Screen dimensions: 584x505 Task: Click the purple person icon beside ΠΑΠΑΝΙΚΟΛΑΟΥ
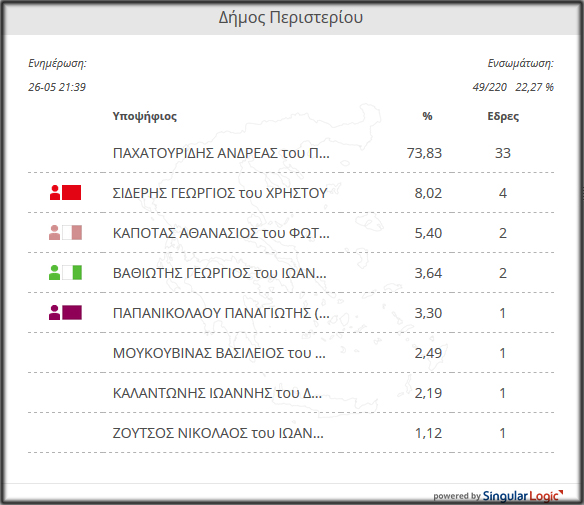point(54,312)
